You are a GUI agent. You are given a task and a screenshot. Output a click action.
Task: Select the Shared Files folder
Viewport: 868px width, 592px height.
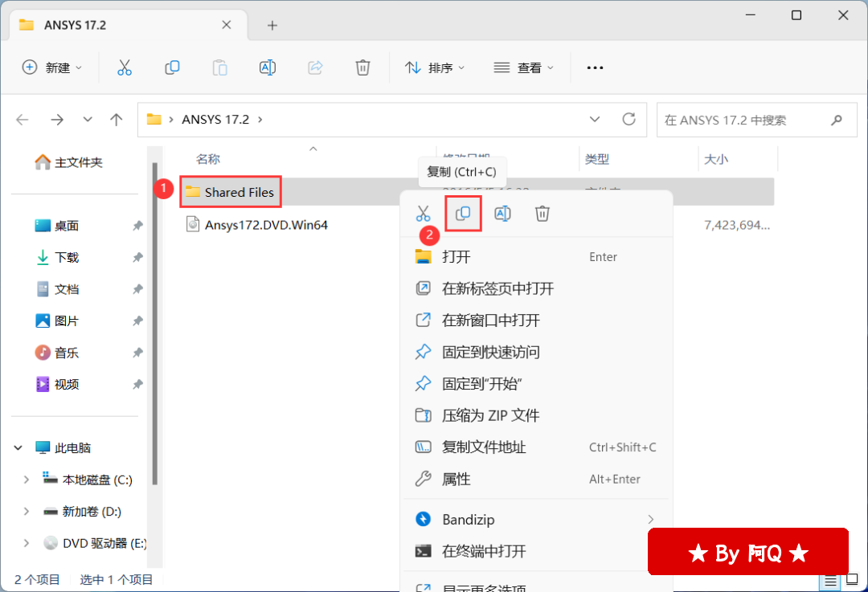click(x=231, y=192)
